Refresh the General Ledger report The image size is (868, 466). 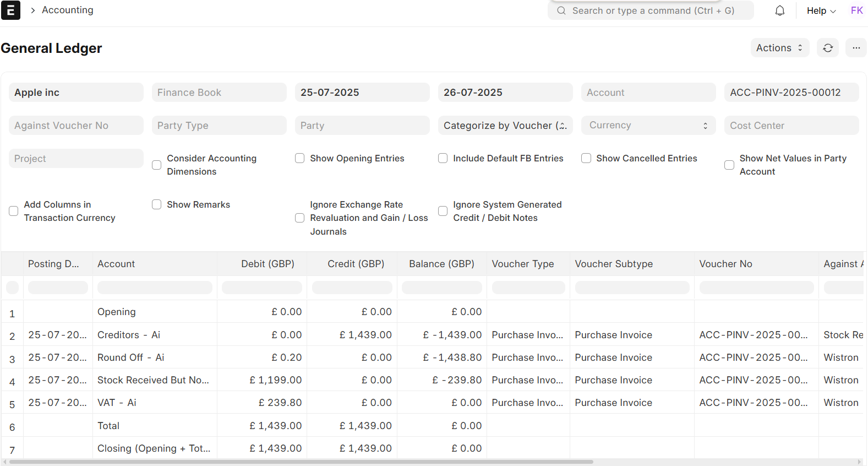pos(827,48)
